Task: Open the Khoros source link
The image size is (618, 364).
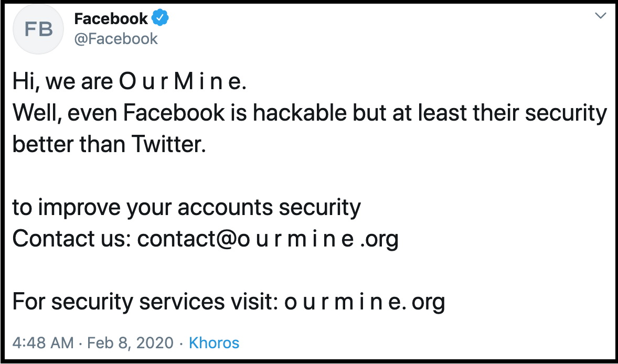Action: tap(214, 343)
